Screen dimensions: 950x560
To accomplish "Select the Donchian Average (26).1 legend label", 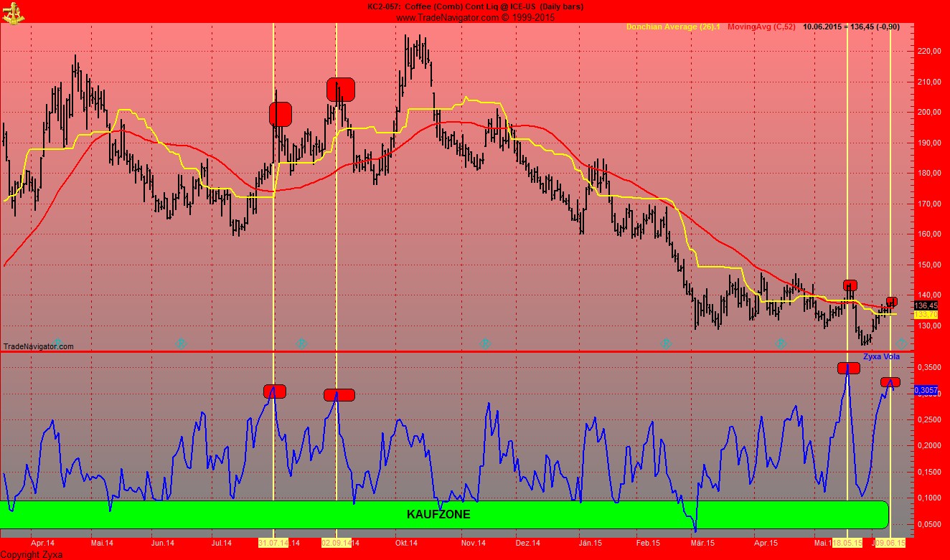I will point(673,27).
